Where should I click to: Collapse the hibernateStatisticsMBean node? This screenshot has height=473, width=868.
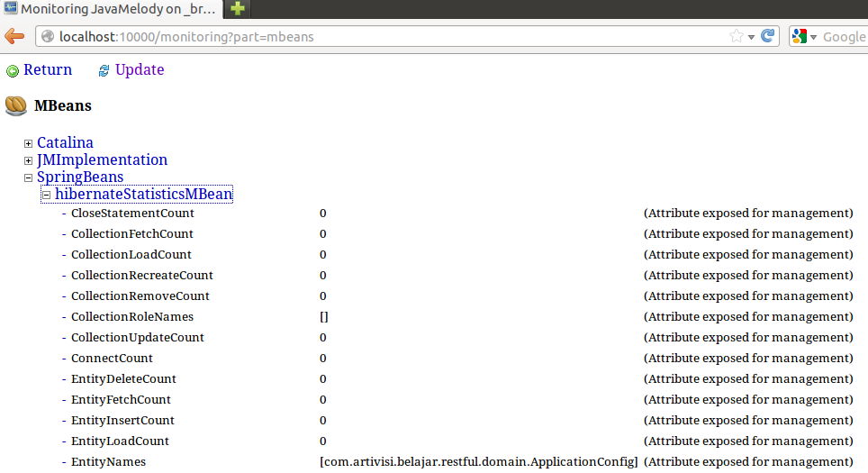coord(46,195)
